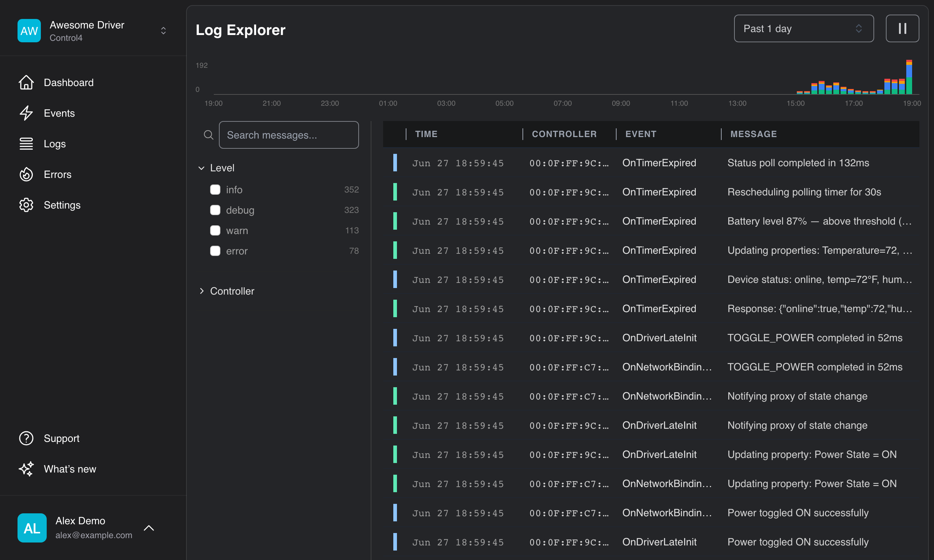Pause the live log stream
This screenshot has width=934, height=560.
coord(902,28)
